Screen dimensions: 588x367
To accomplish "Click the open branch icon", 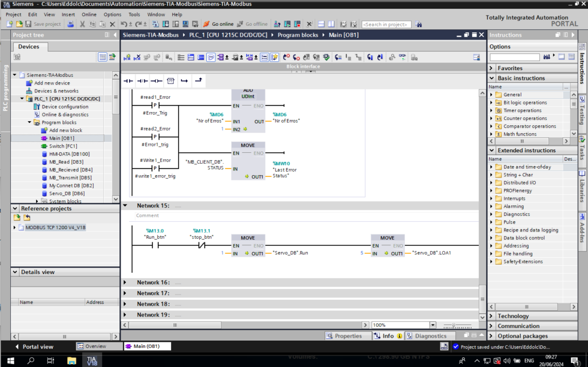I will click(x=184, y=80).
